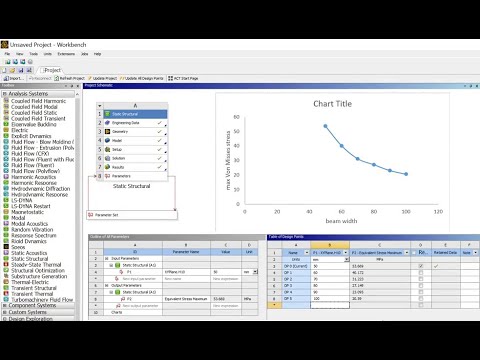Toggle Retain checkbox for DP 4
The width and height of the screenshot is (480, 360).
421,292
